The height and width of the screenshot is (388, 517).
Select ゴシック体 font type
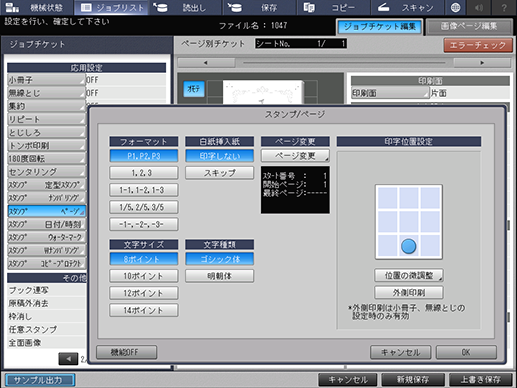click(220, 259)
